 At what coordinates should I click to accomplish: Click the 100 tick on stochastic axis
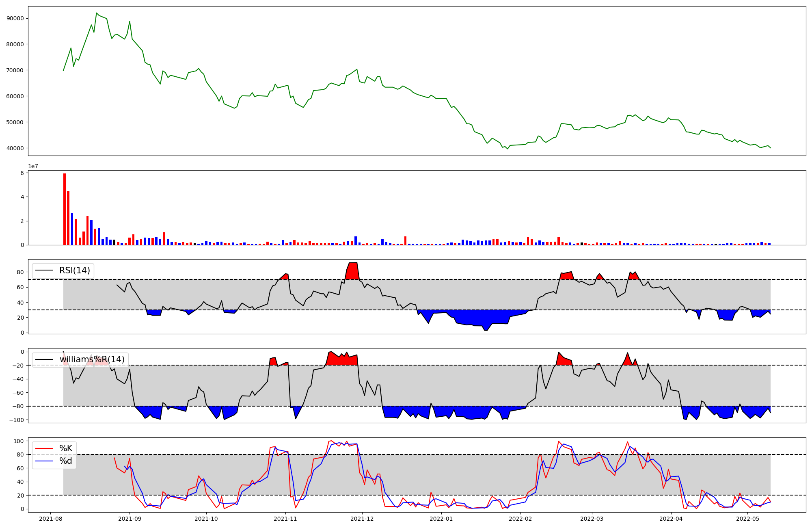tap(19, 441)
